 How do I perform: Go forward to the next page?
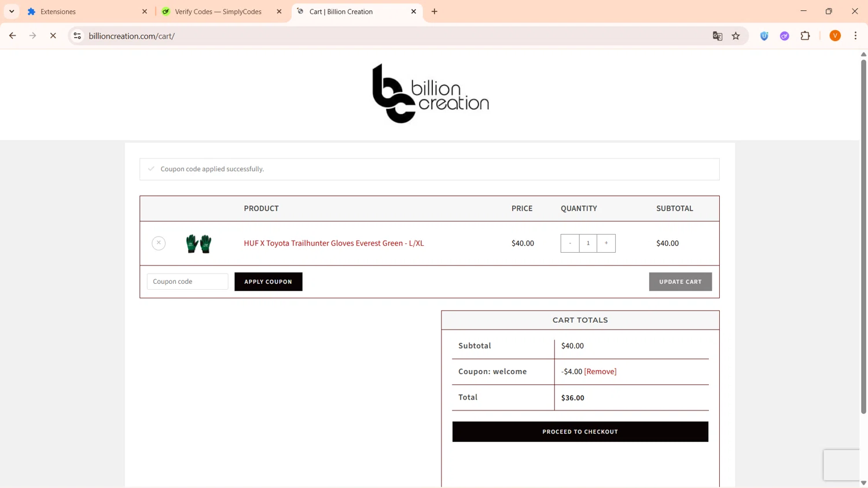pos(32,36)
